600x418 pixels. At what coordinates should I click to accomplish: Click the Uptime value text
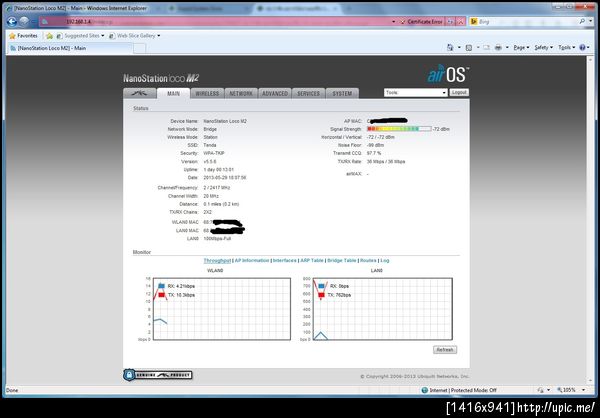point(218,170)
